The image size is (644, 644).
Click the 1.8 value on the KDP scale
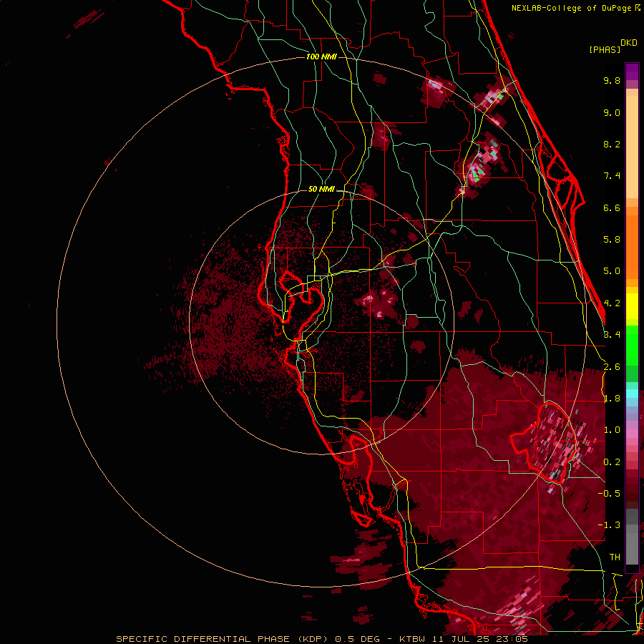pos(612,399)
